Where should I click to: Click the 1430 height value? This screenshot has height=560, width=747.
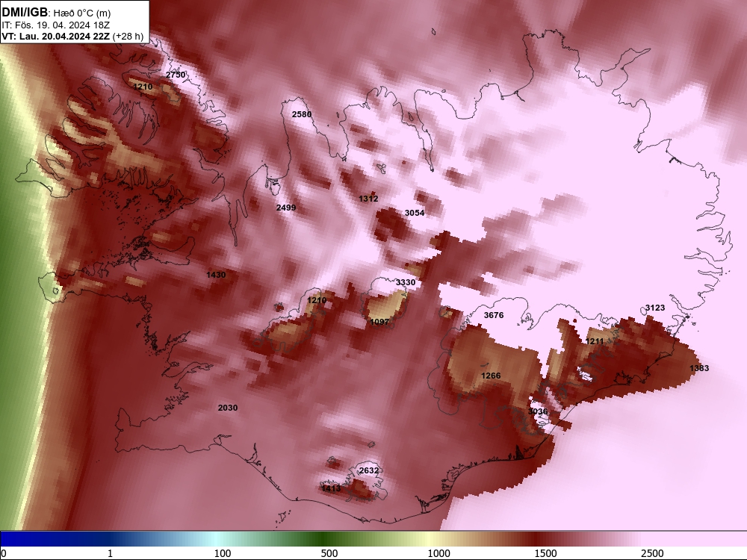(x=216, y=275)
